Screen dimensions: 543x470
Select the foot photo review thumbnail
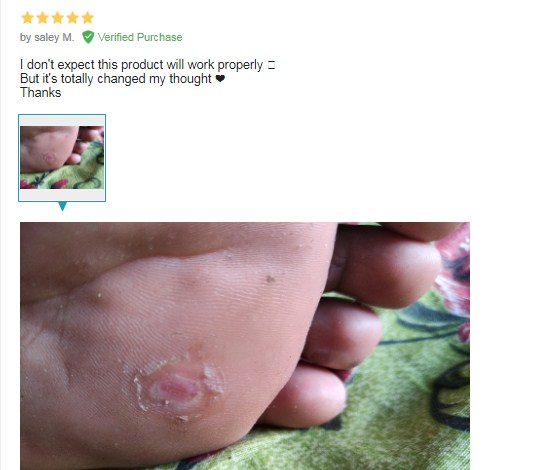pos(62,158)
